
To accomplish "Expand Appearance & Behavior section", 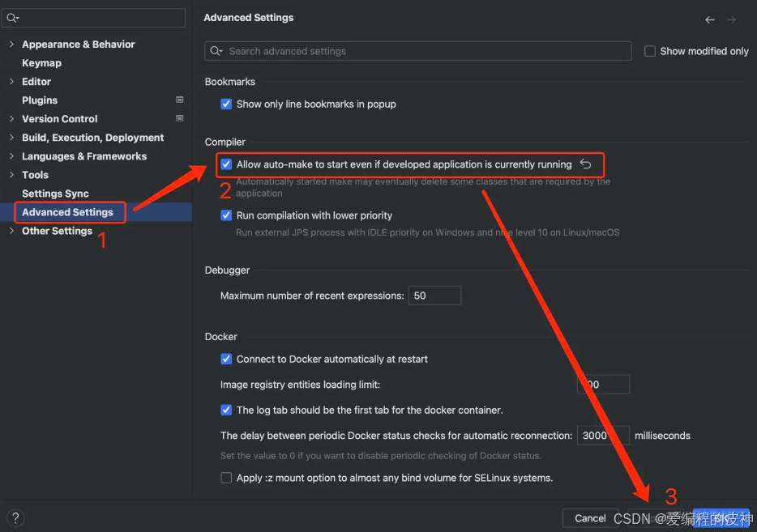I will pyautogui.click(x=11, y=44).
